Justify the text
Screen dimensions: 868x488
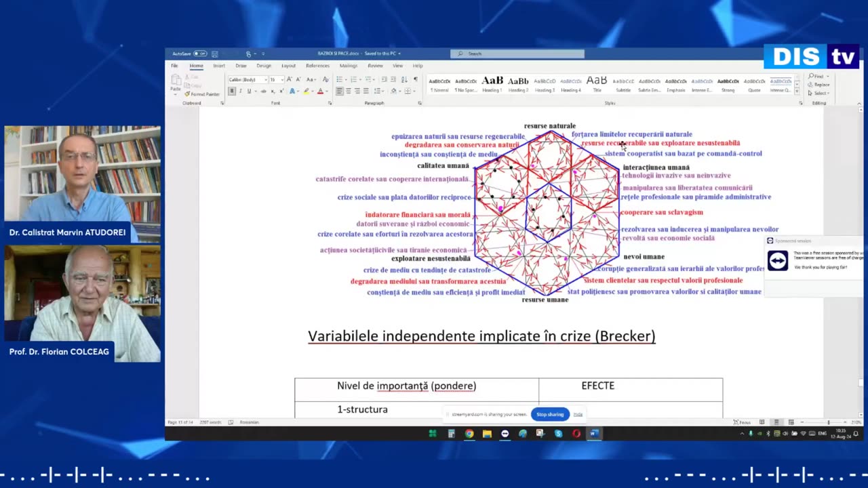(366, 91)
